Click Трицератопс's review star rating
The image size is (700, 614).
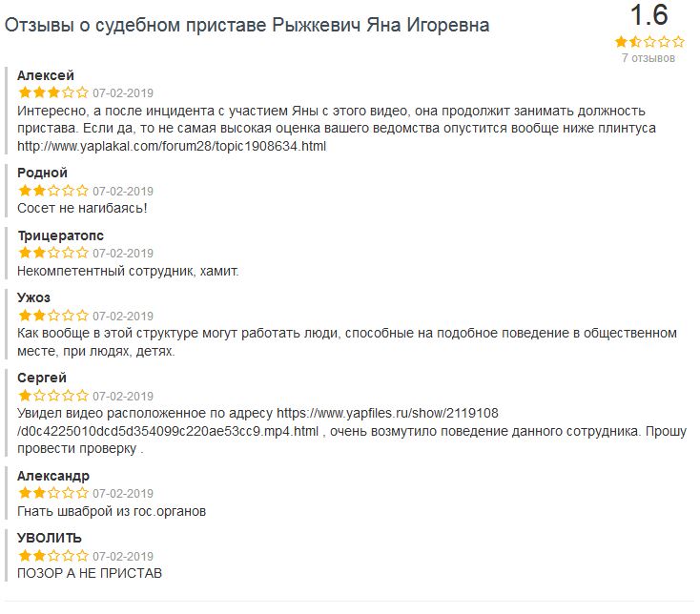[x=52, y=254]
